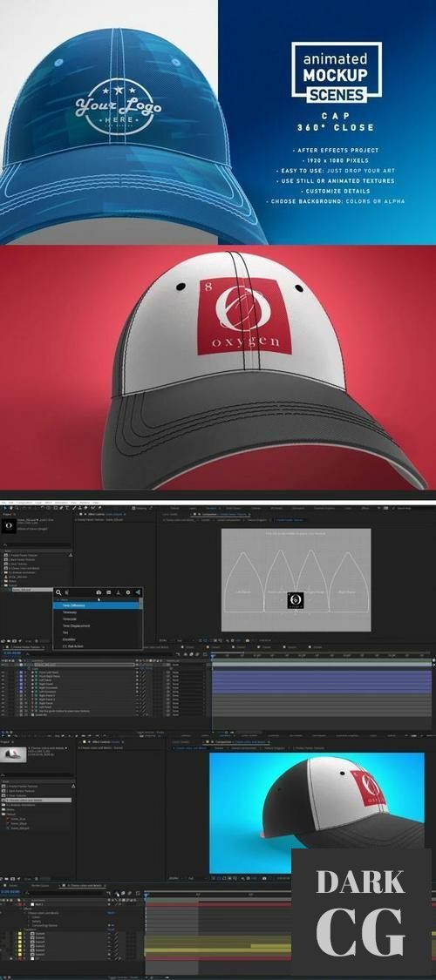The image size is (436, 980).
Task: Enable the Snapping checkbox in toolbar
Action: click(x=133, y=508)
